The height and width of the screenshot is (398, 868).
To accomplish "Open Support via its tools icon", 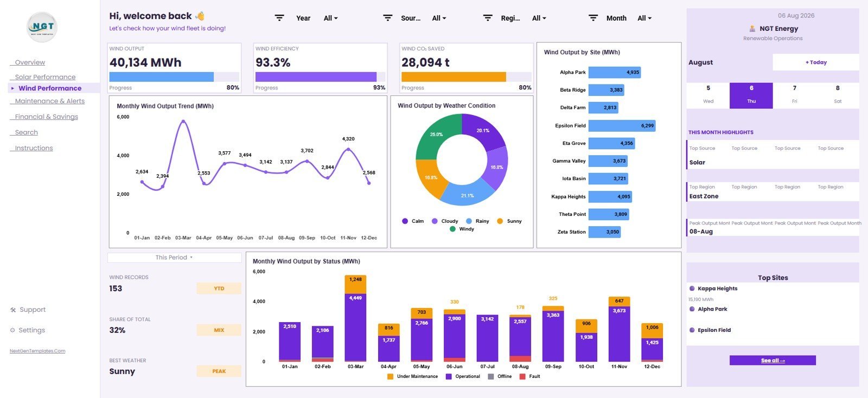I will point(13,310).
